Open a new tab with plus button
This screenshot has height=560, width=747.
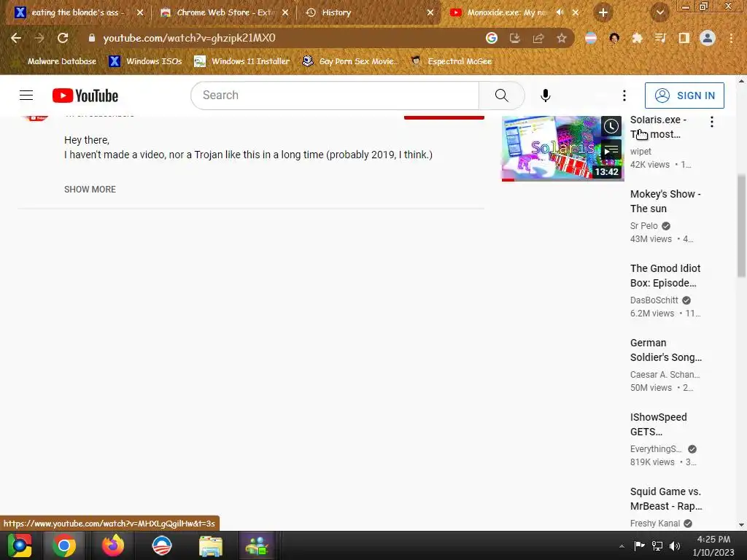603,12
